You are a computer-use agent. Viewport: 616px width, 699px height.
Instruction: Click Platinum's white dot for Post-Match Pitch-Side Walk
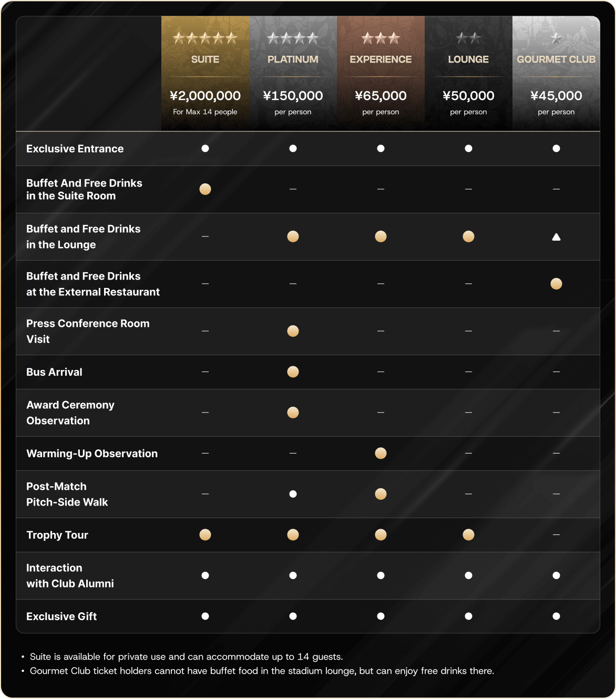coord(293,494)
